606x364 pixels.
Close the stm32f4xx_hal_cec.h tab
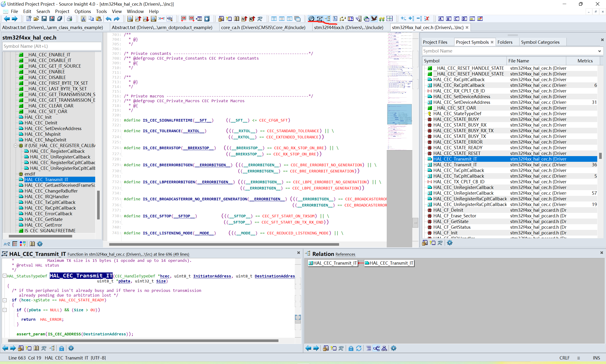[467, 27]
